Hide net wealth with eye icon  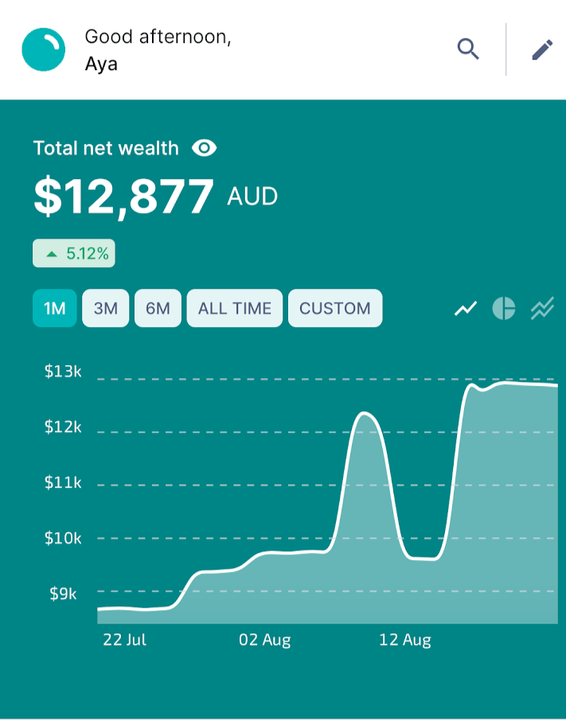[x=204, y=148]
